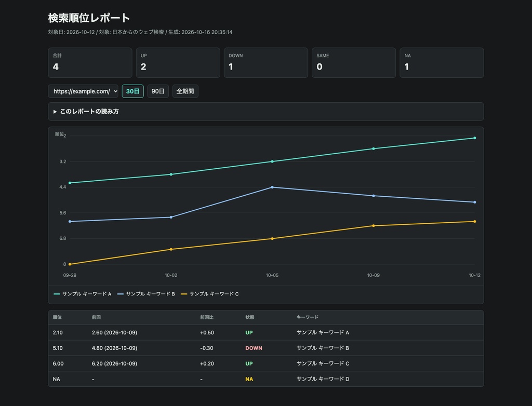
Task: Click previous value 4.80 (2026-10-09)
Action: (114, 348)
